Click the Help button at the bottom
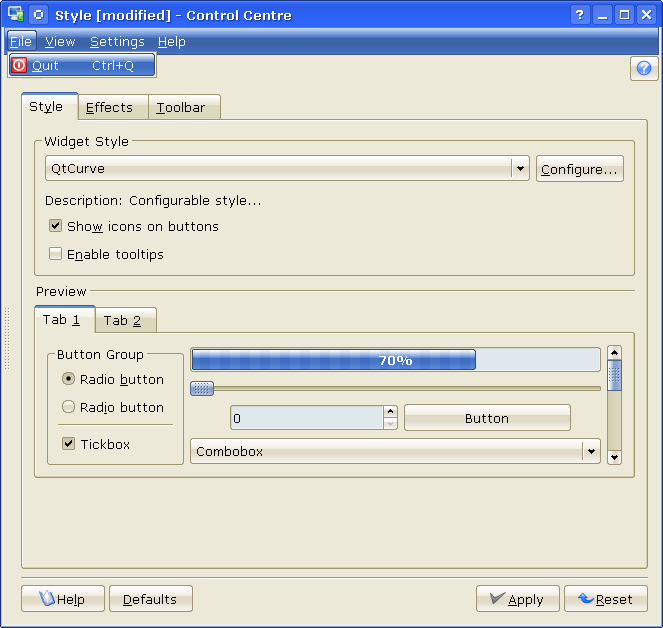The width and height of the screenshot is (663, 628). point(63,598)
